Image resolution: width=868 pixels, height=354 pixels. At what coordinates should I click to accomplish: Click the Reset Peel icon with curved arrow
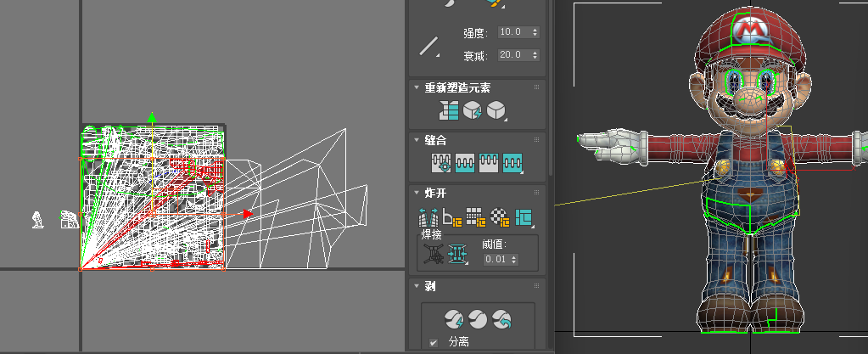click(501, 319)
